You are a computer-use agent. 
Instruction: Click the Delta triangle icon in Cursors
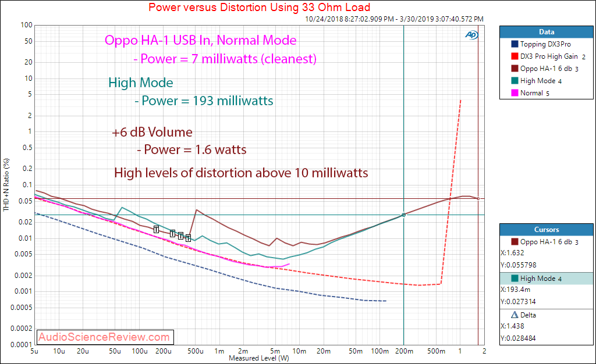(515, 315)
